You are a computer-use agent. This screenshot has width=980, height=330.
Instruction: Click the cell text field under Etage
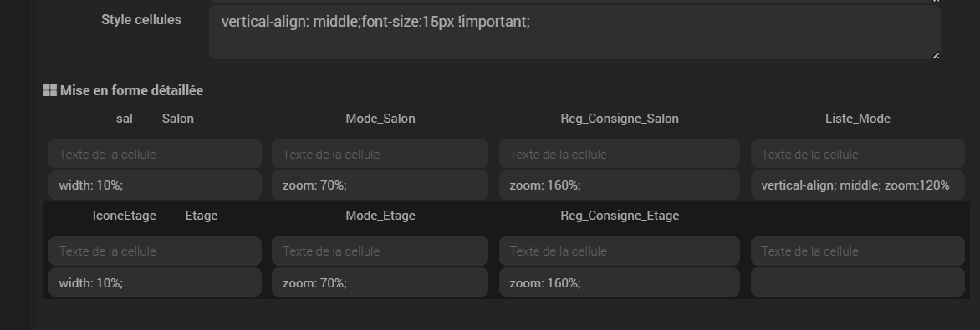click(155, 251)
